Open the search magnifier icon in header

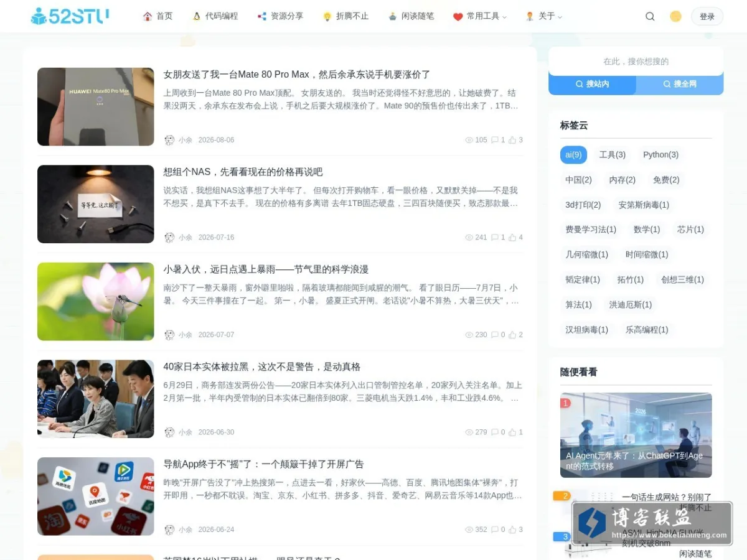(650, 17)
